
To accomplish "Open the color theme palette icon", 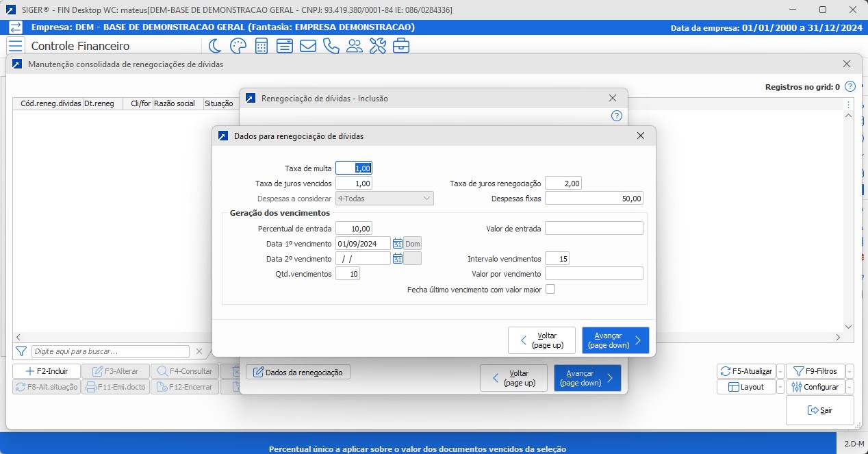I will [238, 46].
